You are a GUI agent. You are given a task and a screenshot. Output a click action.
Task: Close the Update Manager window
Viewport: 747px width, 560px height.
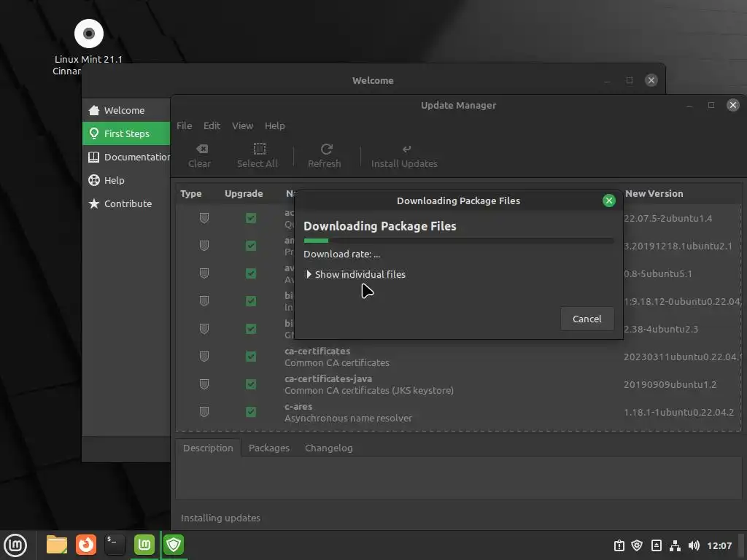732,105
